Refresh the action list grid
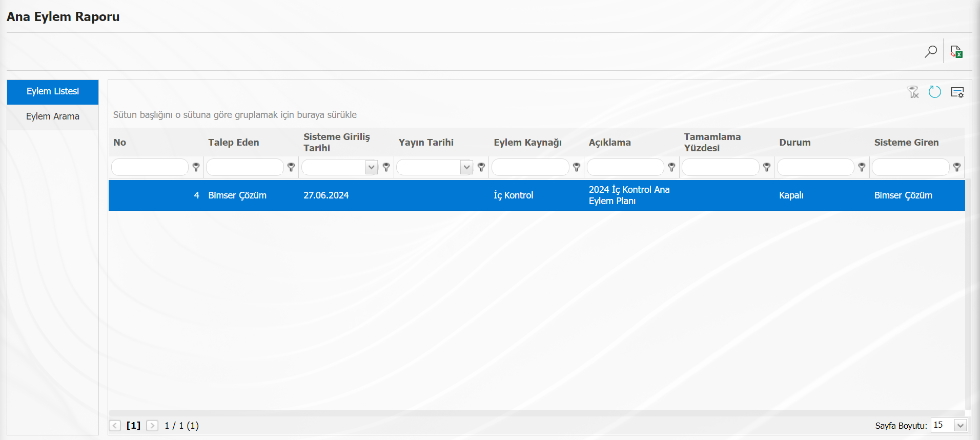Viewport: 980px width, 440px height. 935,92
